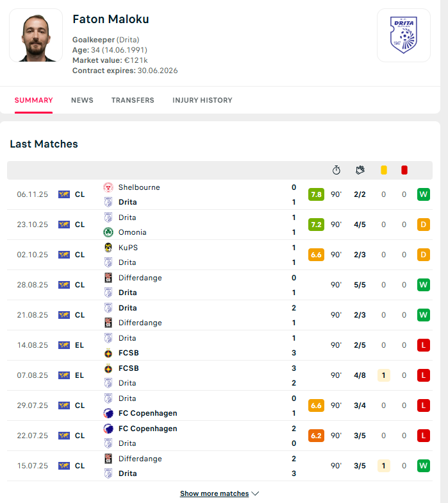Click the 7.8 green rating badge
Screen dimensions: 448x503
(x=316, y=194)
